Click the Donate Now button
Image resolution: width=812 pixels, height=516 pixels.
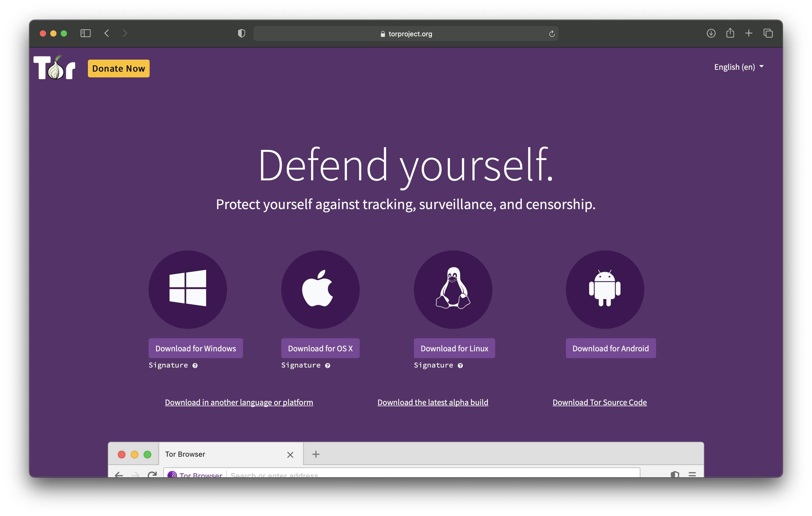pos(119,68)
